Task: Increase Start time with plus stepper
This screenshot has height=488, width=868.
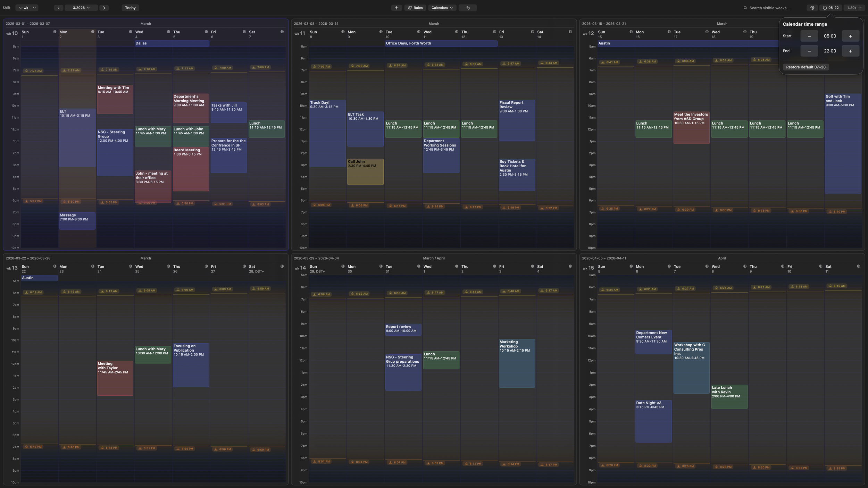Action: [x=850, y=36]
